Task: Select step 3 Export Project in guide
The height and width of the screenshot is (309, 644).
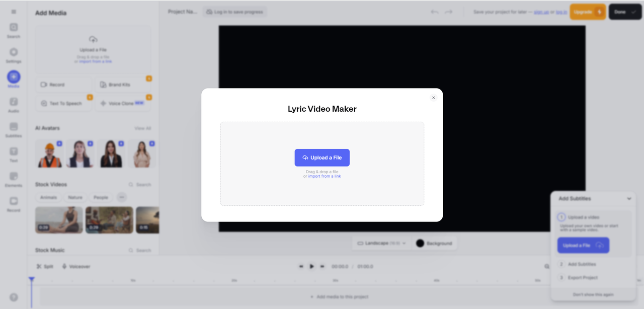Action: click(578, 278)
